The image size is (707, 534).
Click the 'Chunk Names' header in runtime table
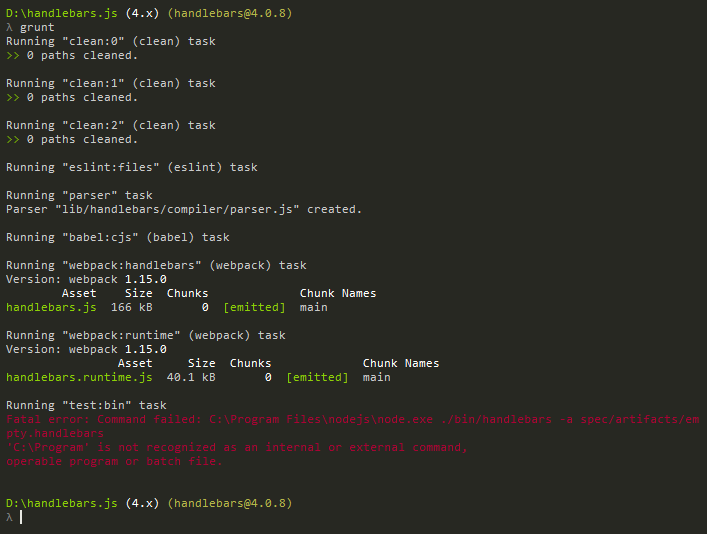pyautogui.click(x=401, y=363)
